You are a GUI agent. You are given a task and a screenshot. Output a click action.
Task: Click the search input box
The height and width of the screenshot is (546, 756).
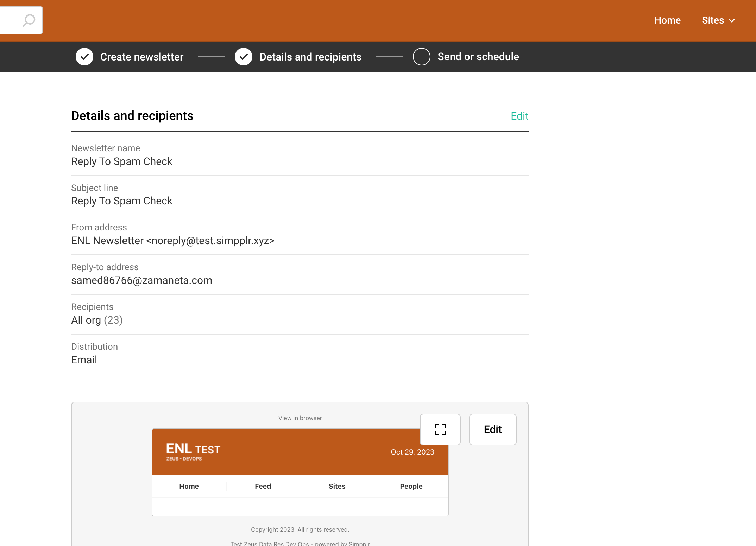click(11, 20)
